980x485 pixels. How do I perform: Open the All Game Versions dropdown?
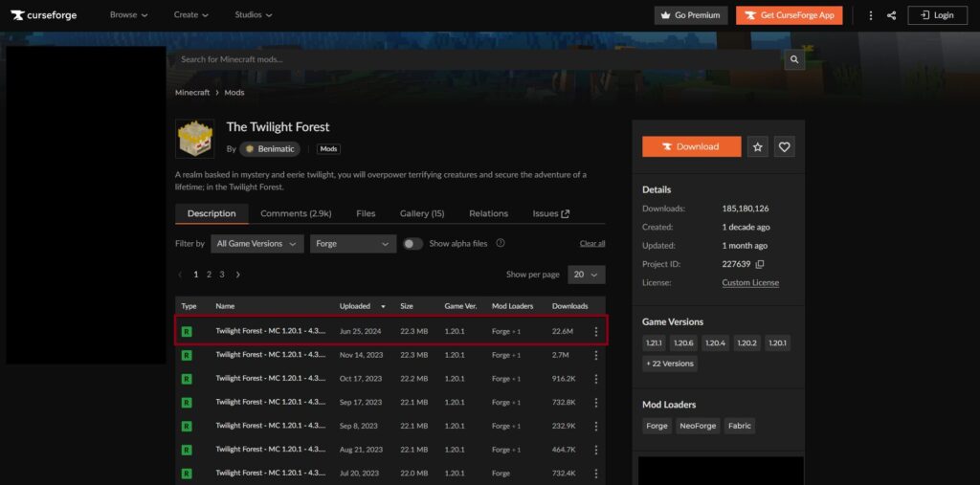pyautogui.click(x=257, y=244)
